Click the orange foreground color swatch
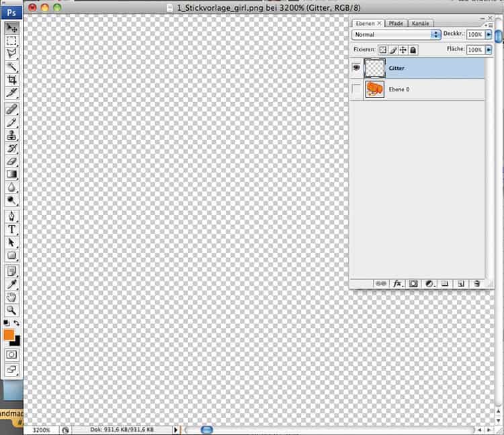The image size is (504, 435). click(9, 335)
